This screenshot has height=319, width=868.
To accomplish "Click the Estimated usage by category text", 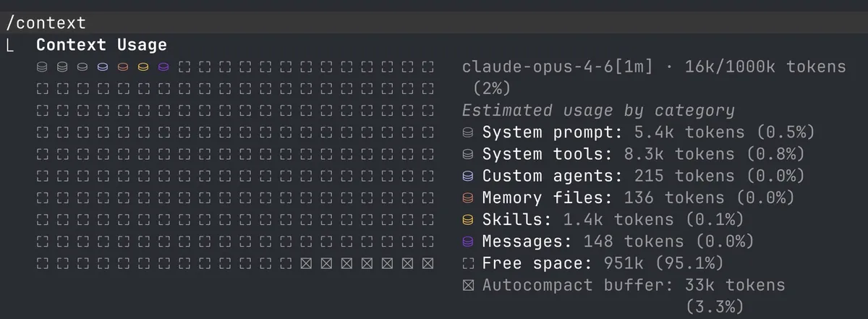I will [x=598, y=111].
